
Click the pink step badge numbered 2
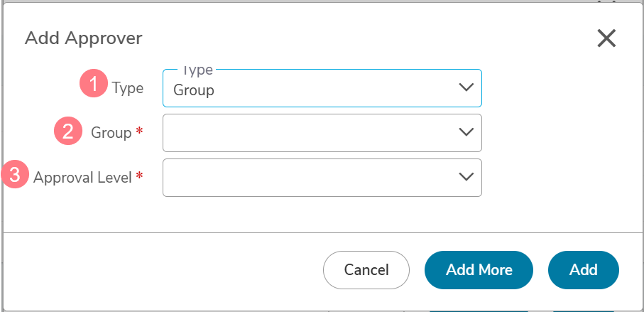(x=68, y=131)
